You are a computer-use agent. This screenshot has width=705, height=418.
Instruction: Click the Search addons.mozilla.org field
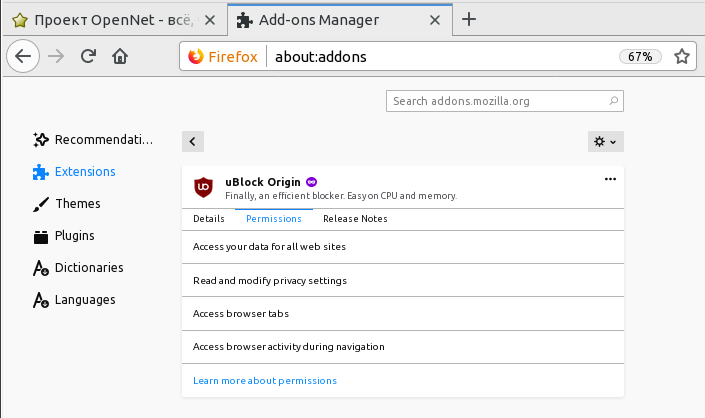(x=498, y=101)
